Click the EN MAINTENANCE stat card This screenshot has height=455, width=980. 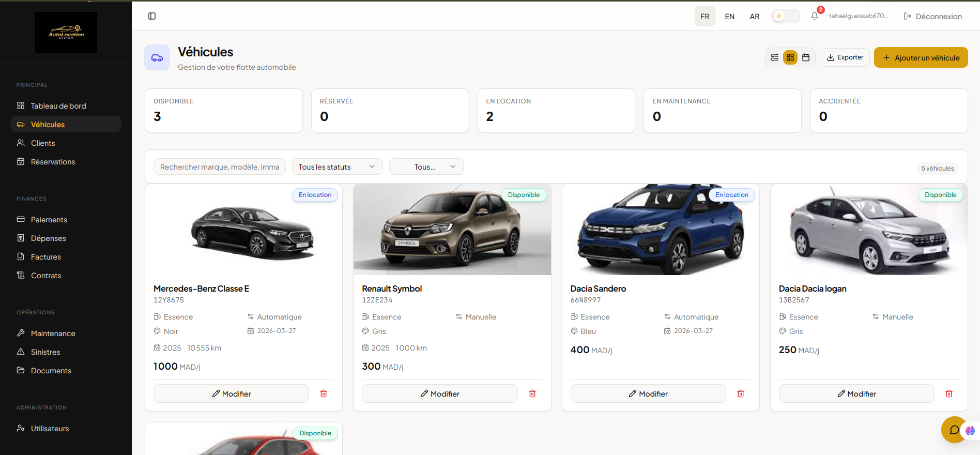pos(723,111)
